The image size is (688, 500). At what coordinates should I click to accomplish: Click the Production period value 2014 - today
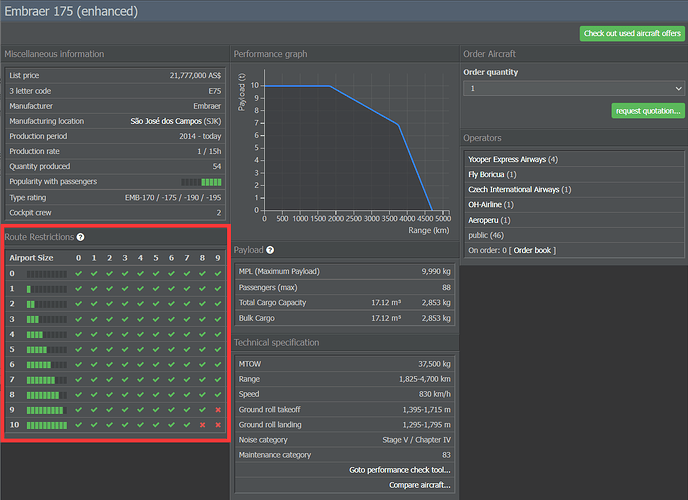200,136
